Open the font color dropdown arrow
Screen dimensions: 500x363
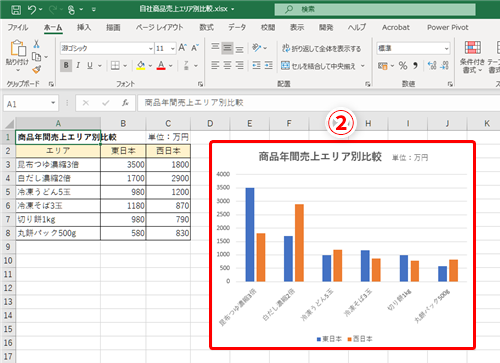click(171, 66)
